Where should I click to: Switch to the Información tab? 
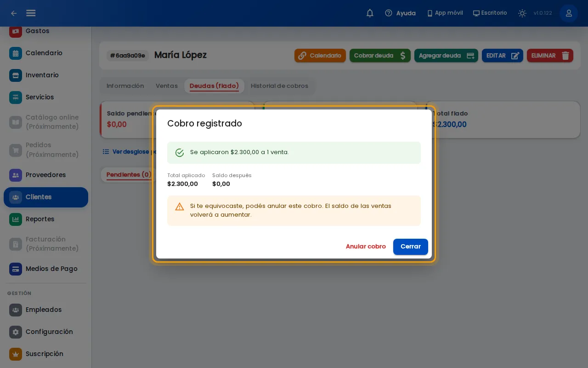tap(125, 86)
